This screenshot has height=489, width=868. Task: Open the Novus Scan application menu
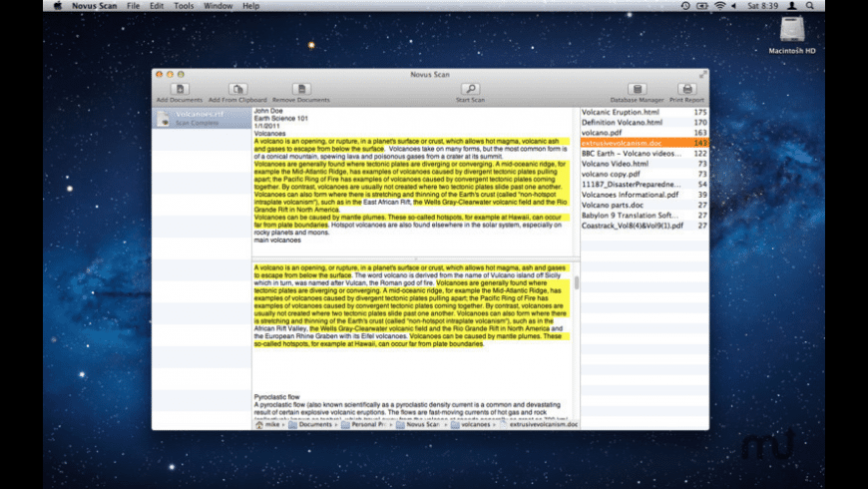point(94,6)
